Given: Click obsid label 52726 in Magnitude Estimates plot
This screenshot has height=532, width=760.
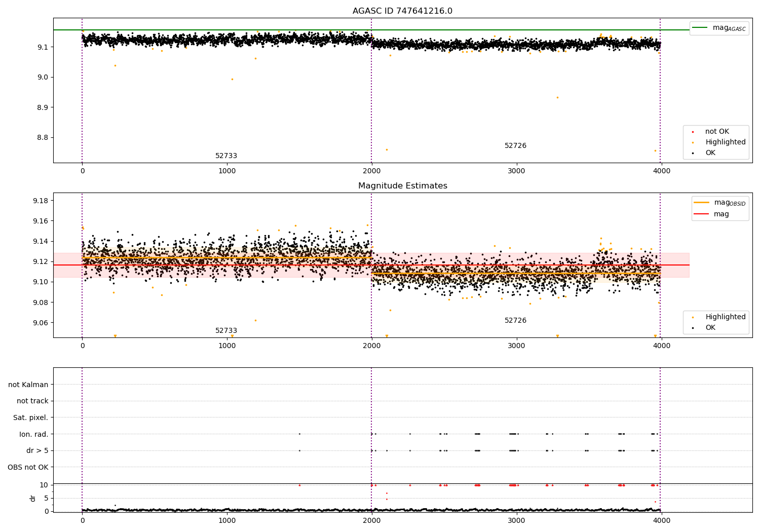Looking at the screenshot, I should (x=515, y=321).
